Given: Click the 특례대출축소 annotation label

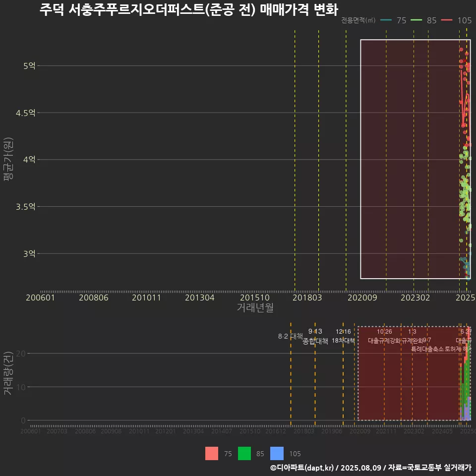Looking at the screenshot, I should (x=427, y=349).
